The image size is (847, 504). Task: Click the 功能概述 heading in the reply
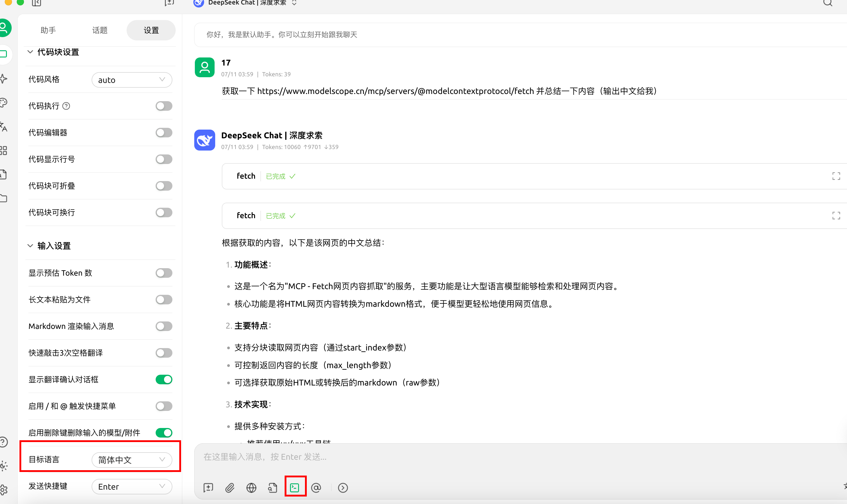pyautogui.click(x=251, y=265)
